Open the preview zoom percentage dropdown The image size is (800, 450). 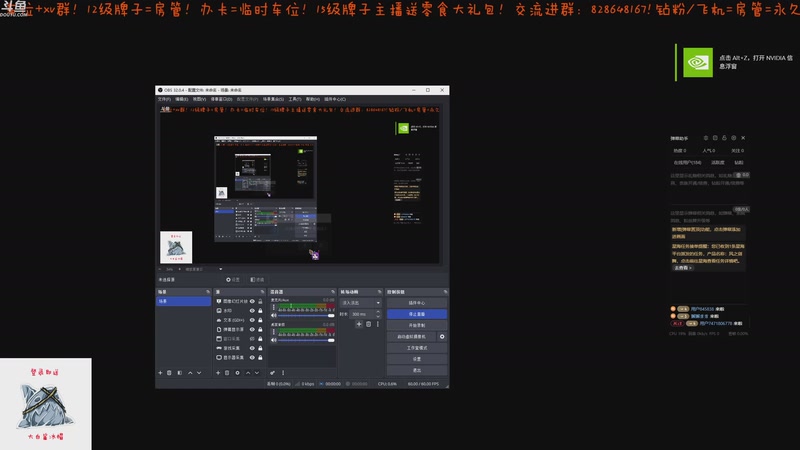click(x=170, y=269)
